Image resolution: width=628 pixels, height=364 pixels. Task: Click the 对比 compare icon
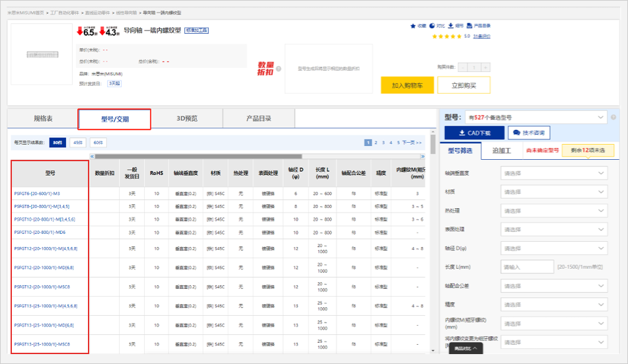click(x=432, y=26)
